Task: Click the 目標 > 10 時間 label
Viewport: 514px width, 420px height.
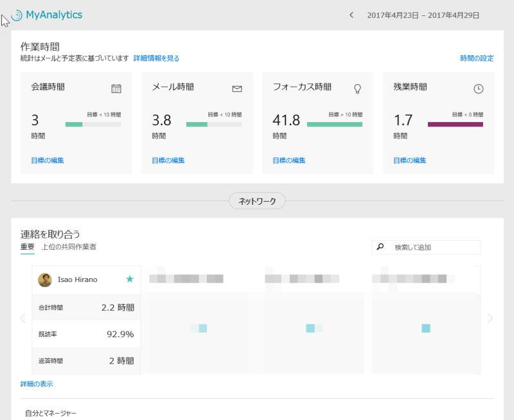Action: [x=346, y=115]
